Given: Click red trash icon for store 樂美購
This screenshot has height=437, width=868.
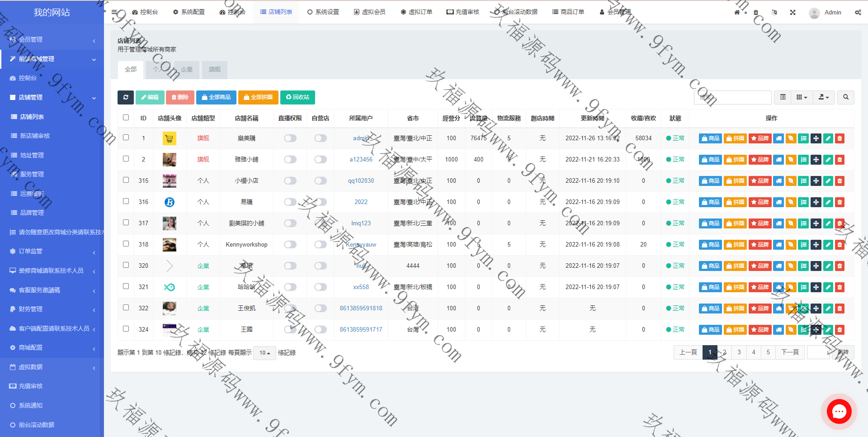Looking at the screenshot, I should point(840,138).
